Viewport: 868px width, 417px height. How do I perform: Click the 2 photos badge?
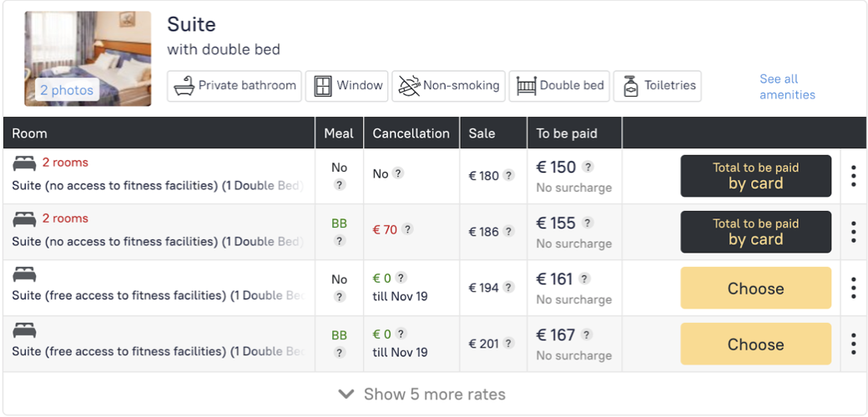click(x=67, y=90)
